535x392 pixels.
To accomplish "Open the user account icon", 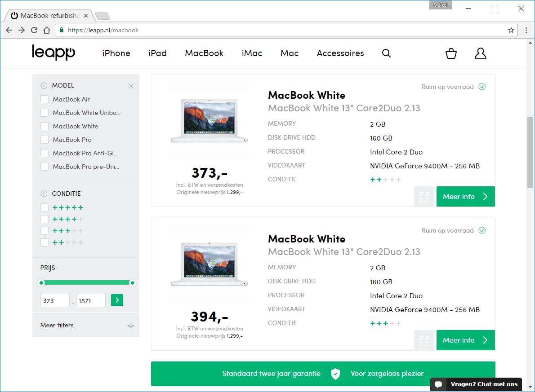I will coord(481,53).
